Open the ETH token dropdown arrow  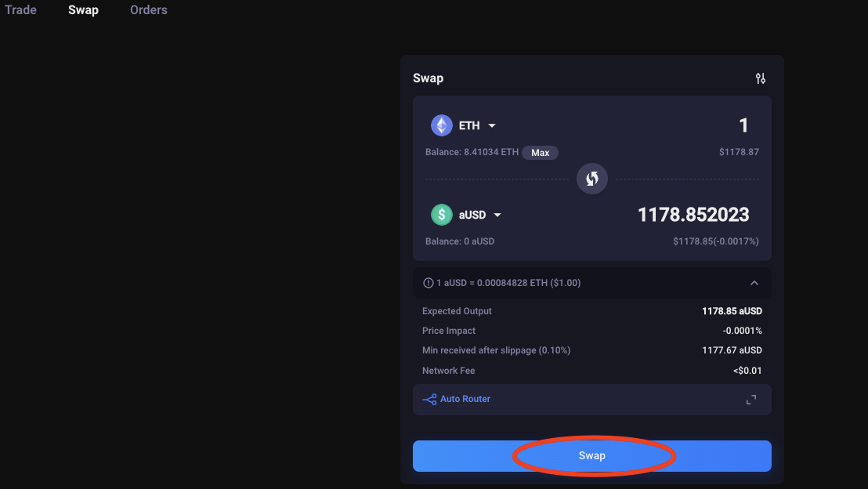click(x=492, y=126)
